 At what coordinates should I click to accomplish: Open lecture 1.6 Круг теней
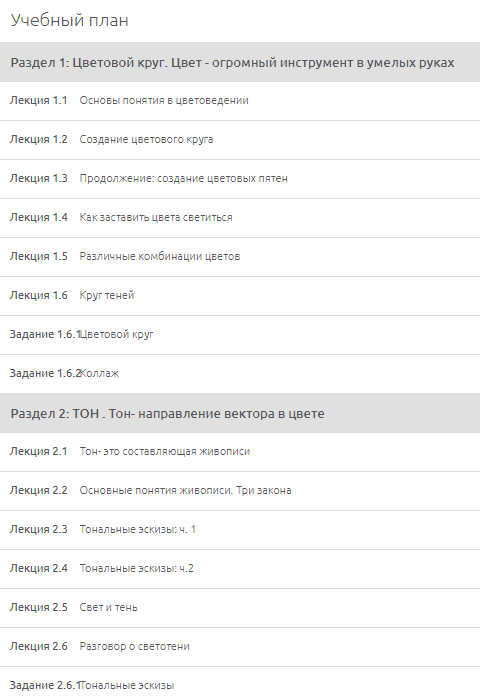tap(240, 296)
